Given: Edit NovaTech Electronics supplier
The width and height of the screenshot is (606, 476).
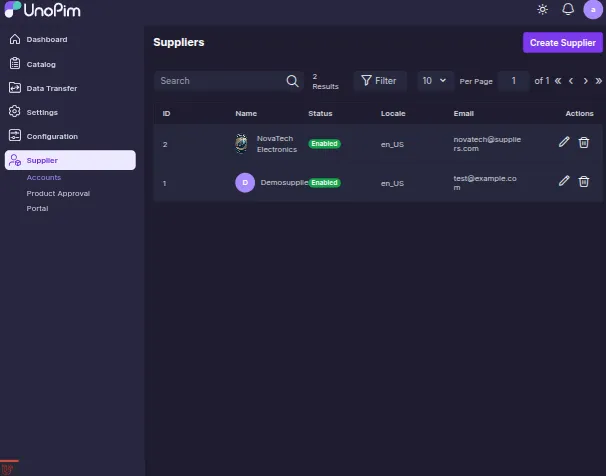Looking at the screenshot, I should pos(564,142).
